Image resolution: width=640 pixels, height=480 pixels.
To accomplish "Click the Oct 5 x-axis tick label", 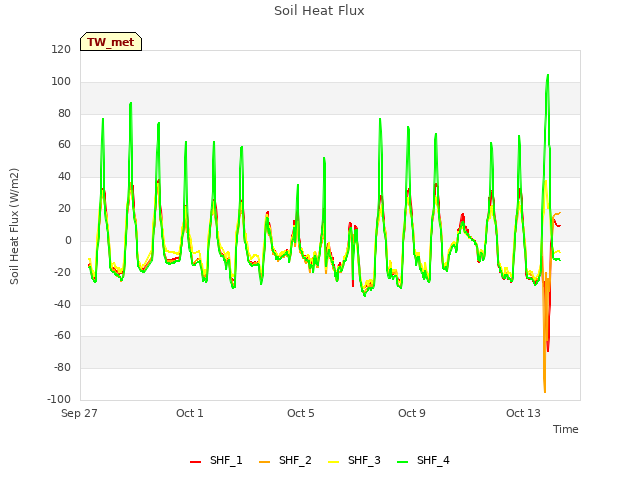I will click(301, 413).
